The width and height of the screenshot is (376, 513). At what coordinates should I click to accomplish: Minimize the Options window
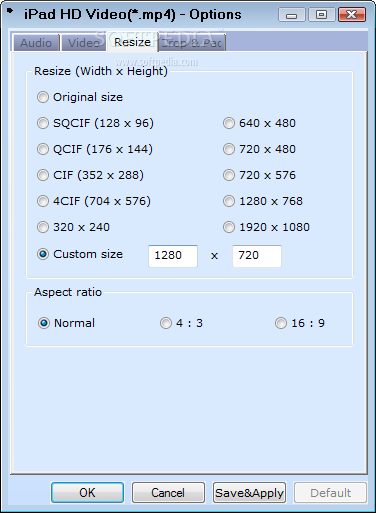point(291,15)
